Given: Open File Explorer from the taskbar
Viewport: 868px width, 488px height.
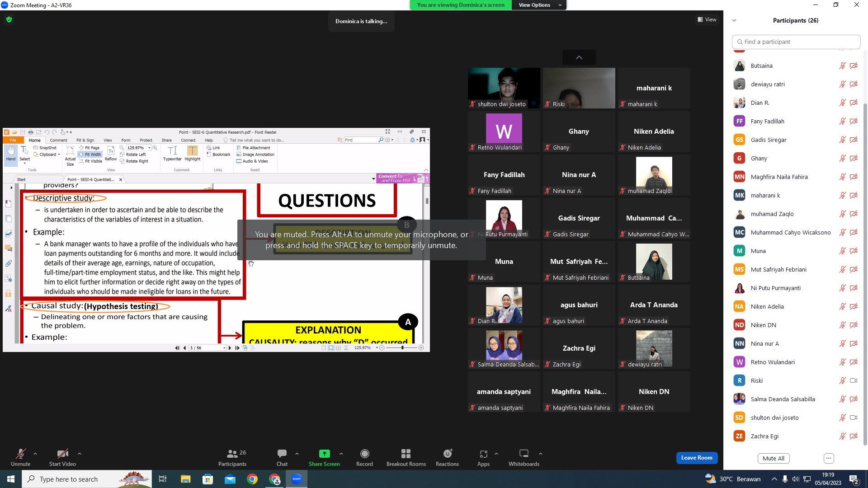Looking at the screenshot, I should (185, 479).
